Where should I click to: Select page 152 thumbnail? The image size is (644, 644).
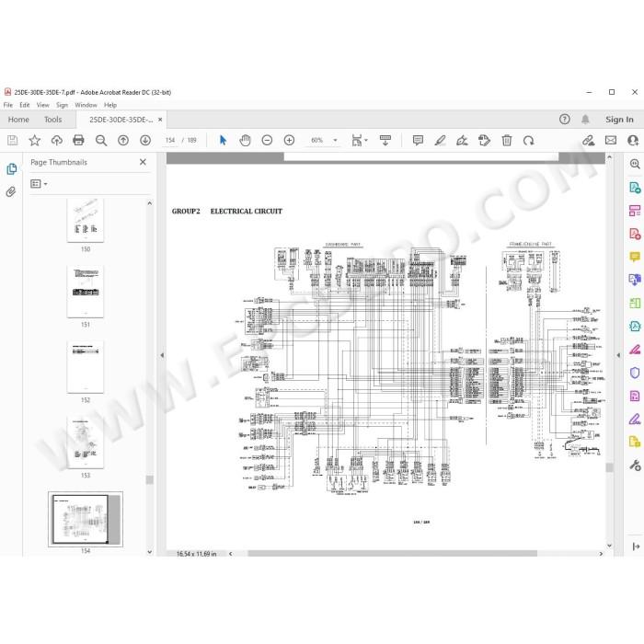[x=86, y=367]
